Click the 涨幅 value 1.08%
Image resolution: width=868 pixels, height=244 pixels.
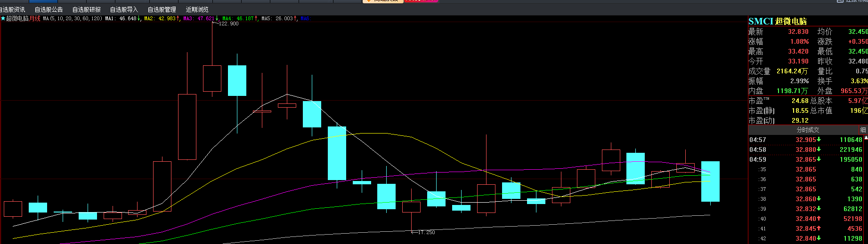click(x=800, y=41)
